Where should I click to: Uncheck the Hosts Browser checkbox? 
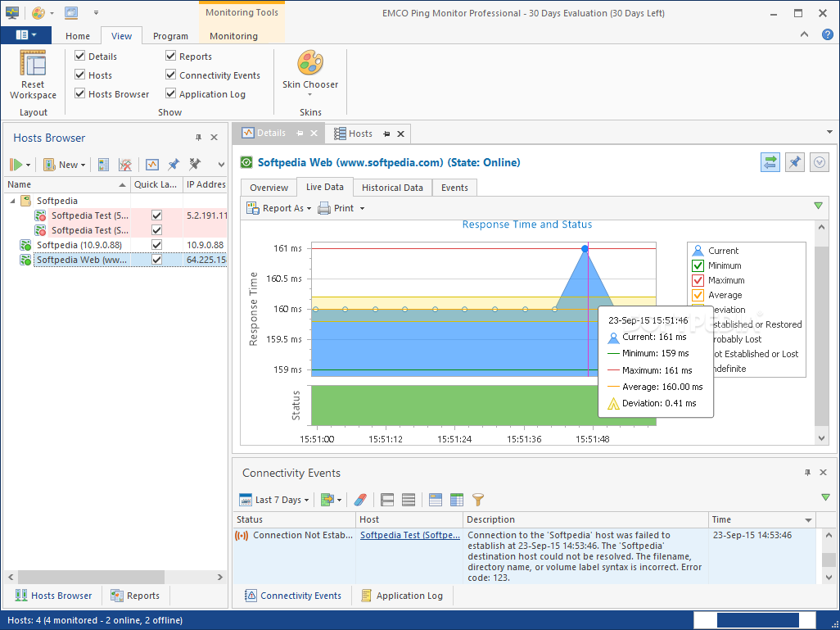tap(79, 93)
